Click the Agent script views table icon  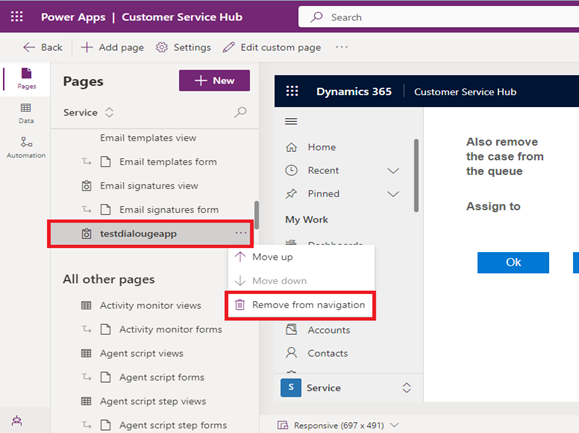pos(86,353)
